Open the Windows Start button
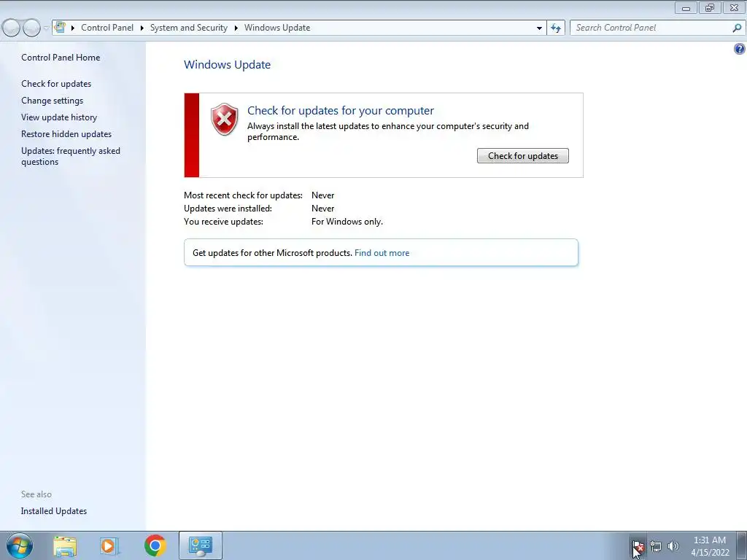Image resolution: width=747 pixels, height=560 pixels. (20, 545)
